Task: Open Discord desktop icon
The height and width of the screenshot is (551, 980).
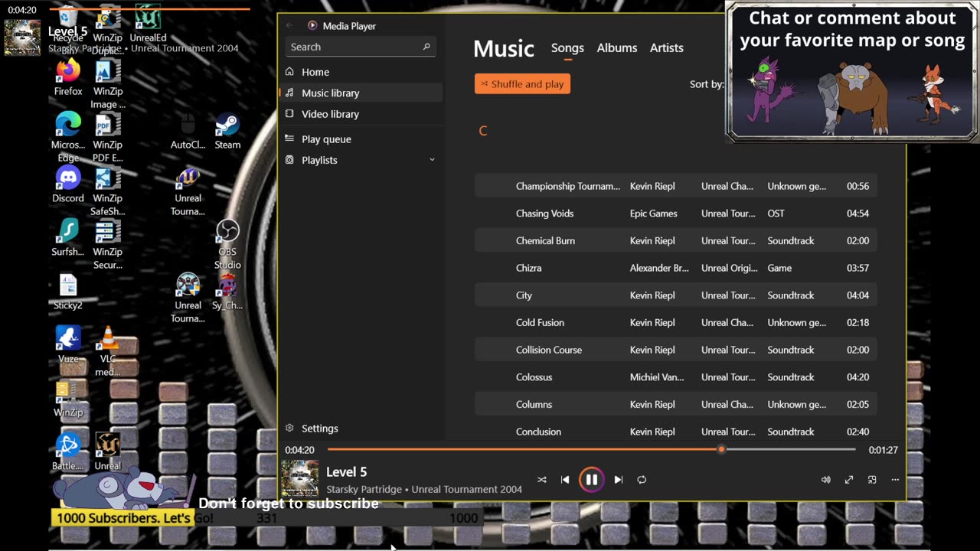Action: [68, 185]
